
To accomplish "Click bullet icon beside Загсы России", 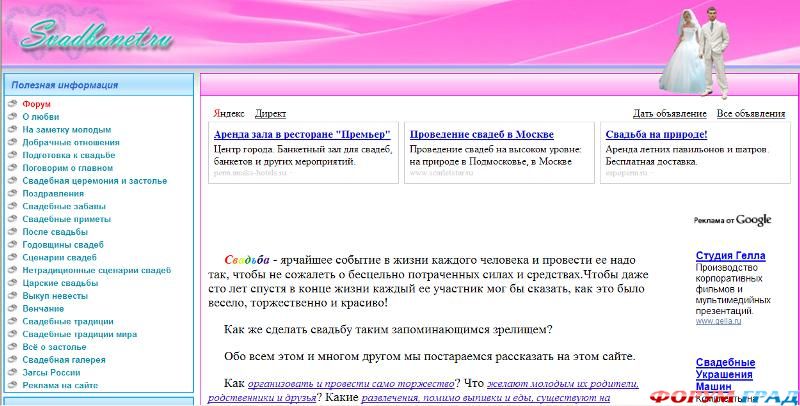I will pyautogui.click(x=13, y=372).
